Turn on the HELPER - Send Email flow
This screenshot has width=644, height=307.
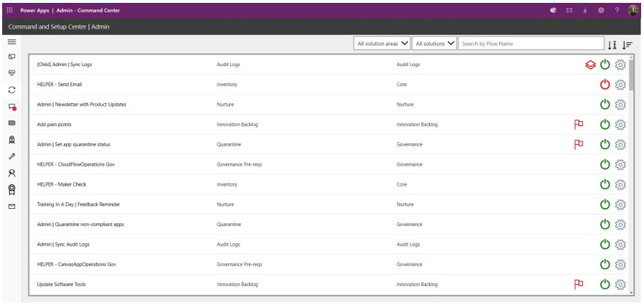[605, 85]
